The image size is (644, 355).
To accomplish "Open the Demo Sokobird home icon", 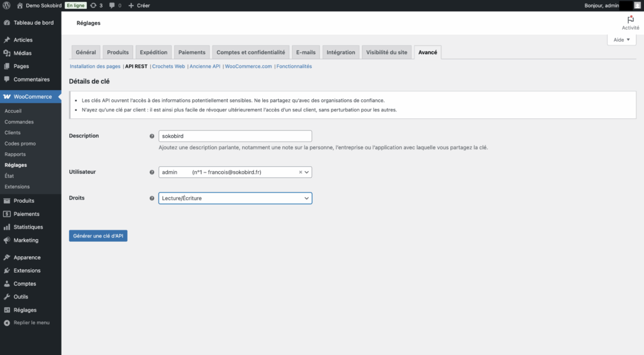I will pos(19,5).
